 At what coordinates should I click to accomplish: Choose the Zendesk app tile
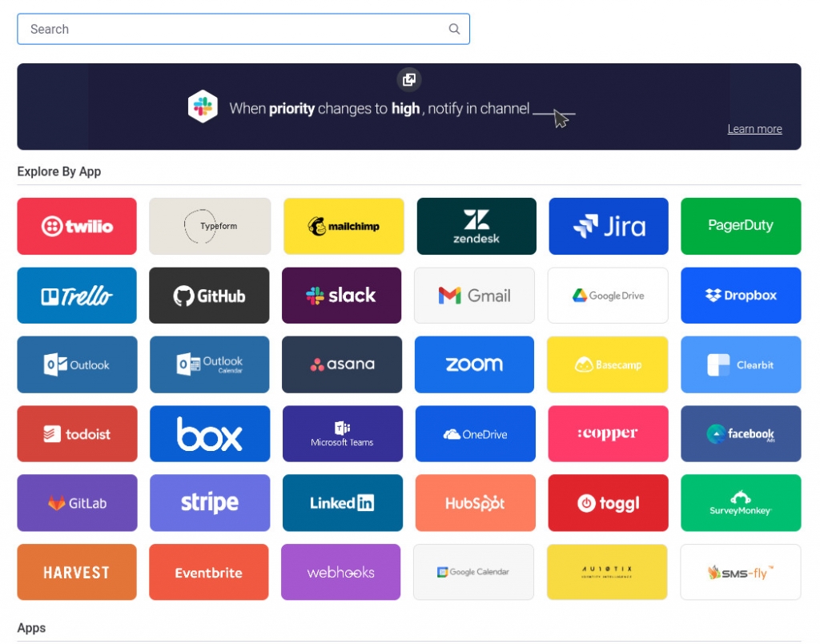click(x=476, y=226)
